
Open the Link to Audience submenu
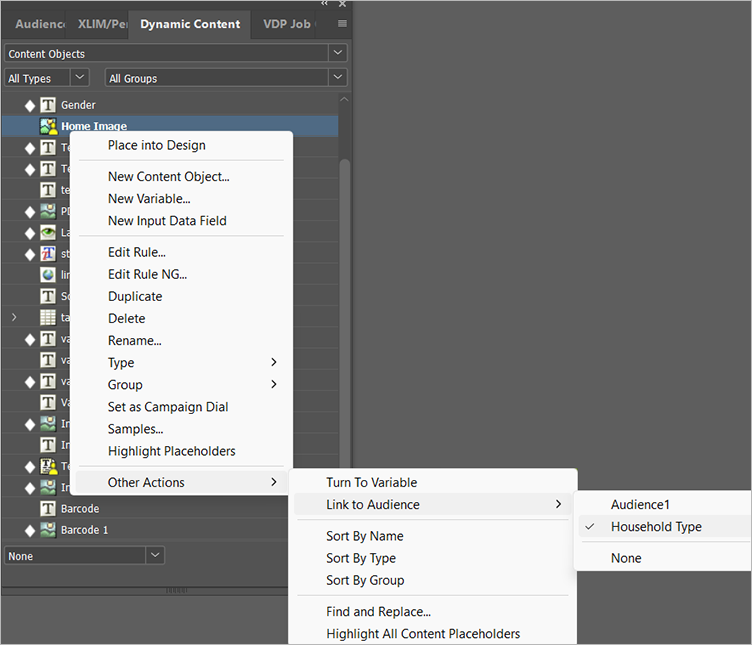point(433,504)
